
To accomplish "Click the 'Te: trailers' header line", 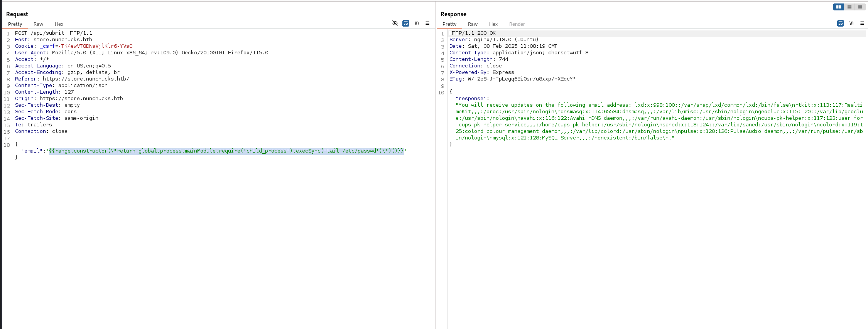I will tap(34, 125).
